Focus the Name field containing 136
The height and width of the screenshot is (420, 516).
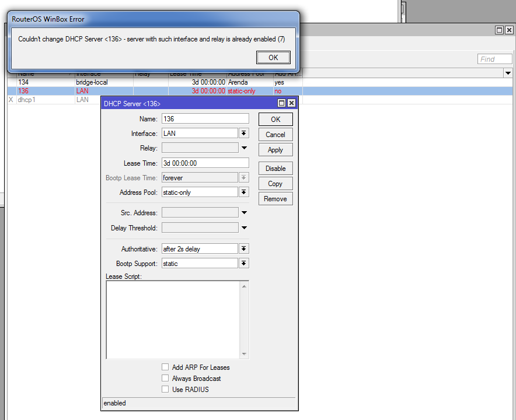click(x=205, y=119)
